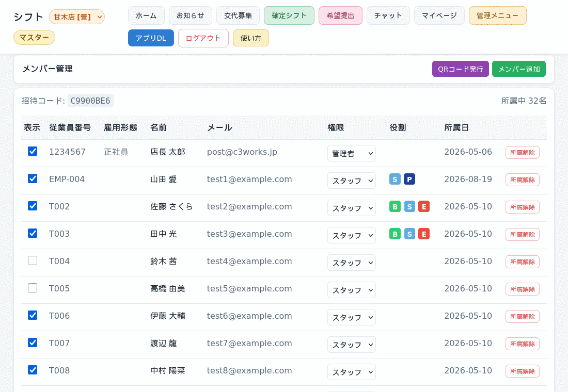Click the P role badge for 山田 愛
The width and height of the screenshot is (568, 392).
click(x=409, y=179)
